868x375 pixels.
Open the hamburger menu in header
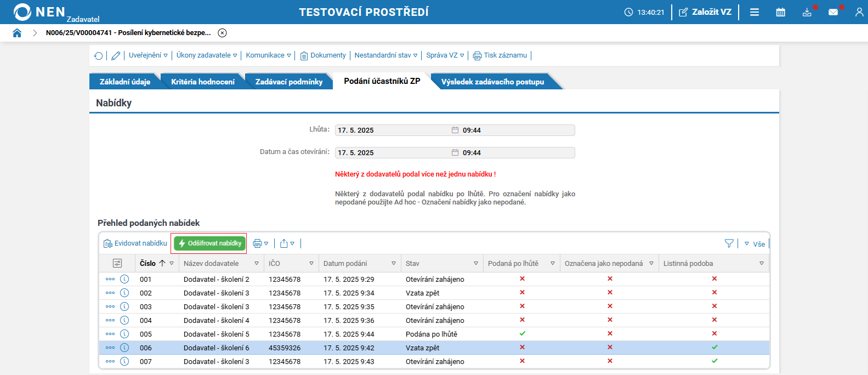[x=754, y=12]
